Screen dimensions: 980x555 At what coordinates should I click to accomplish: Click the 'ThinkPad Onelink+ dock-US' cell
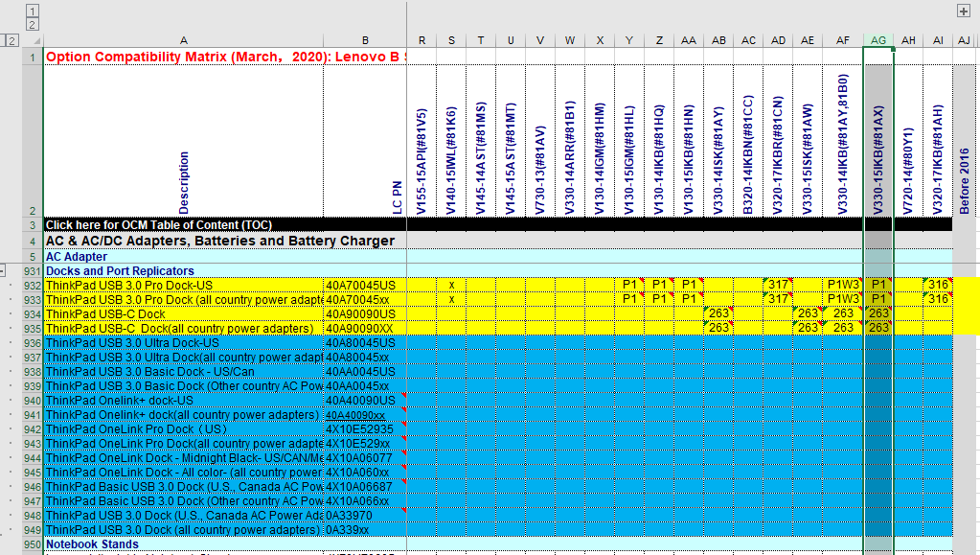click(x=183, y=401)
